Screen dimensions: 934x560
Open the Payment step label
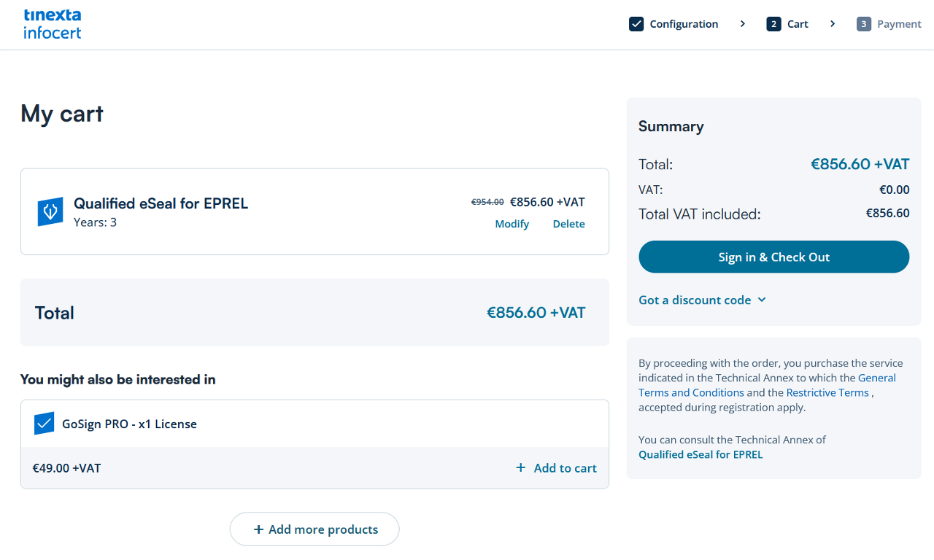pyautogui.click(x=899, y=24)
